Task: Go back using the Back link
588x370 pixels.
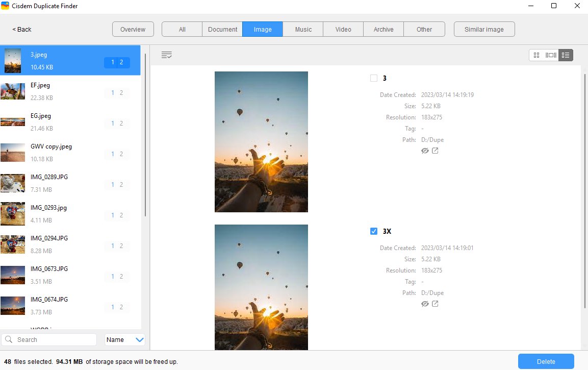Action: (x=22, y=29)
